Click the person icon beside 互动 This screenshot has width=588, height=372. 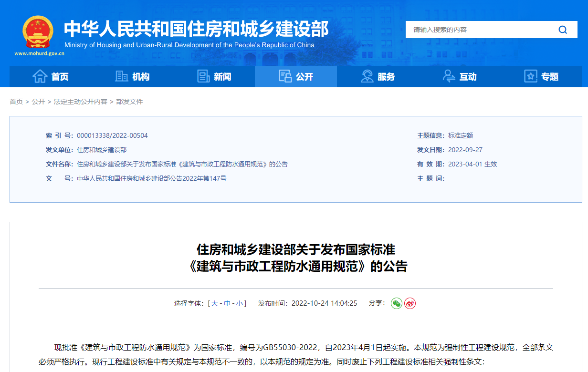(449, 76)
